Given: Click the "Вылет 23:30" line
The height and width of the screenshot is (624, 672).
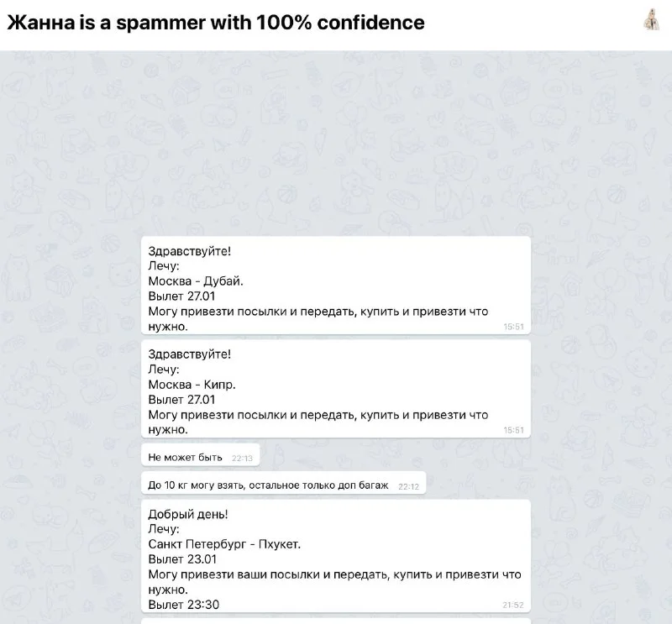Looking at the screenshot, I should tap(184, 605).
